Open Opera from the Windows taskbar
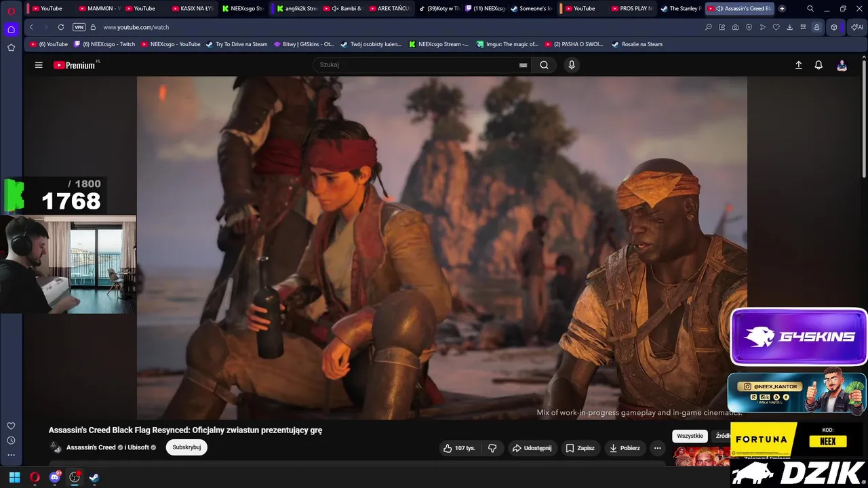 coord(35,477)
